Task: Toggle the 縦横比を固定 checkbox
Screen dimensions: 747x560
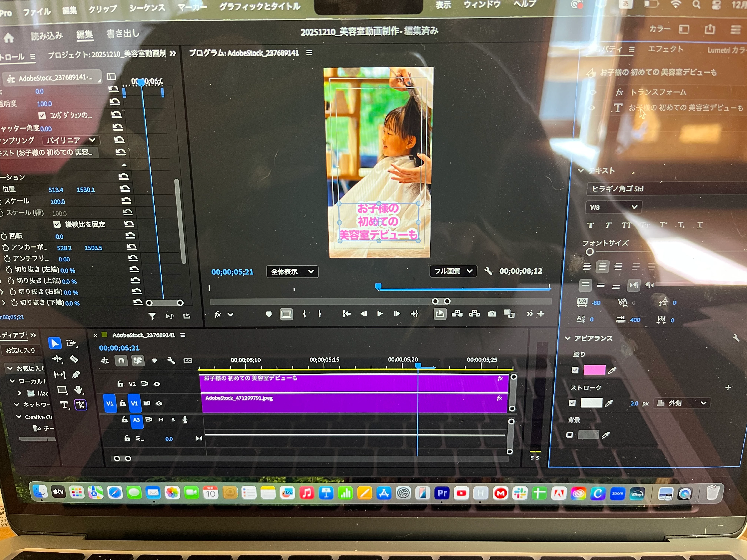Action: 57,224
